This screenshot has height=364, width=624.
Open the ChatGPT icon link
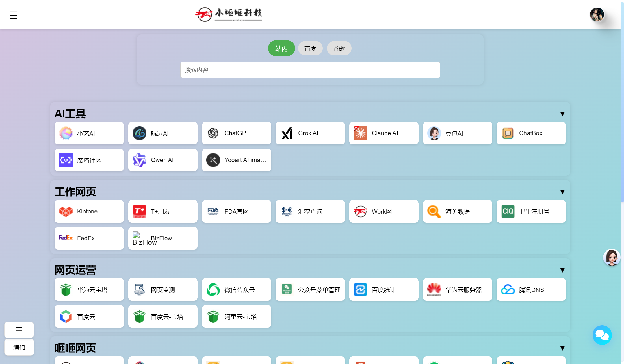tap(213, 133)
